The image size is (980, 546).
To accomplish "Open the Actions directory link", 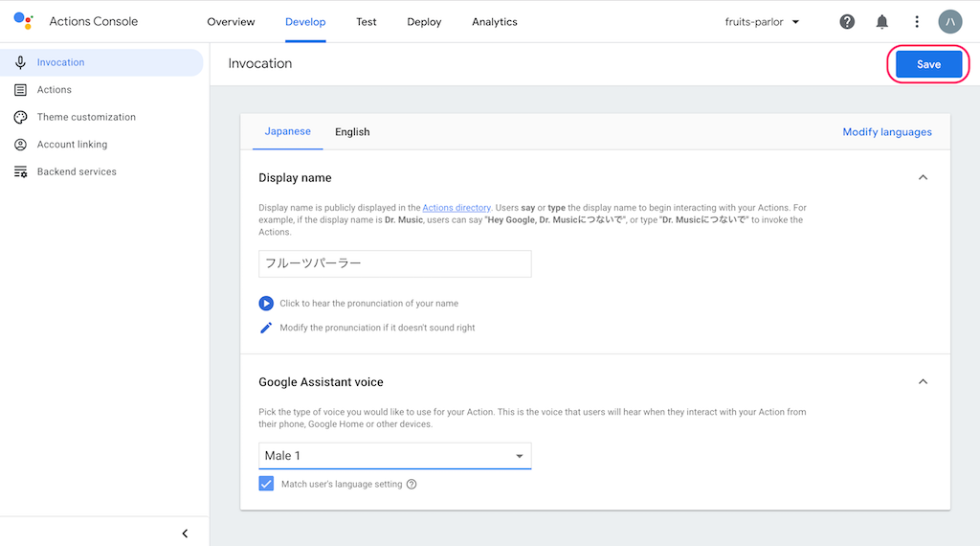I will pos(457,208).
